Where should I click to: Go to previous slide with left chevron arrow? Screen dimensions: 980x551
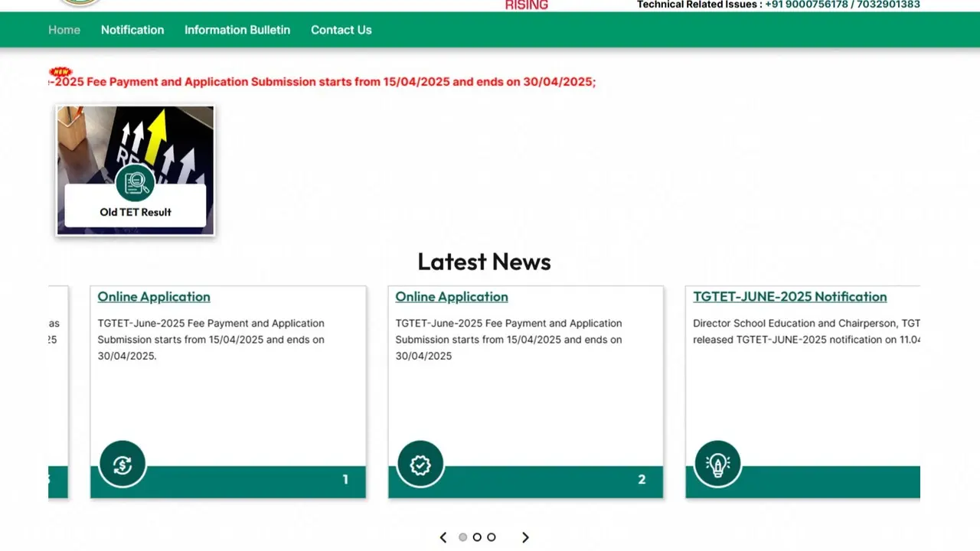tap(443, 537)
